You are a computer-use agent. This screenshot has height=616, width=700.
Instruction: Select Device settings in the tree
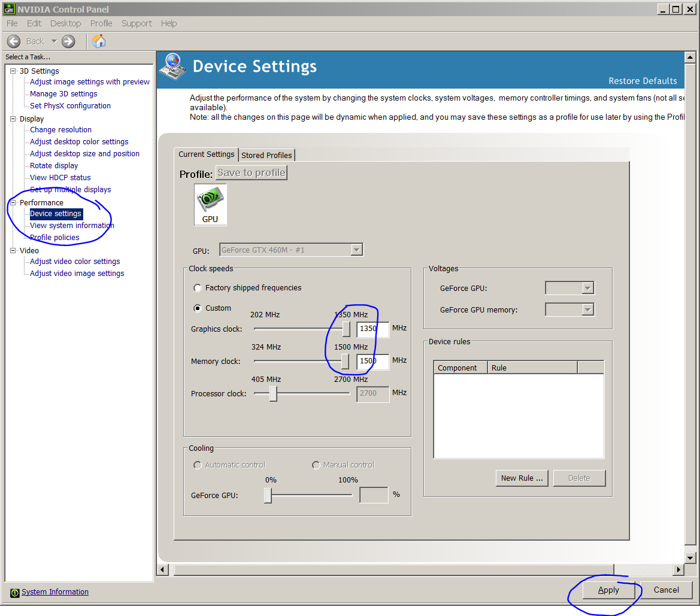click(56, 214)
